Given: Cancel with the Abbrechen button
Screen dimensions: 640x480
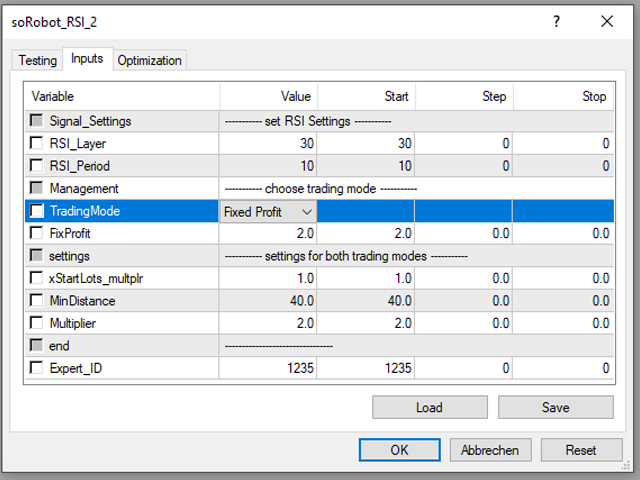Looking at the screenshot, I should (490, 450).
